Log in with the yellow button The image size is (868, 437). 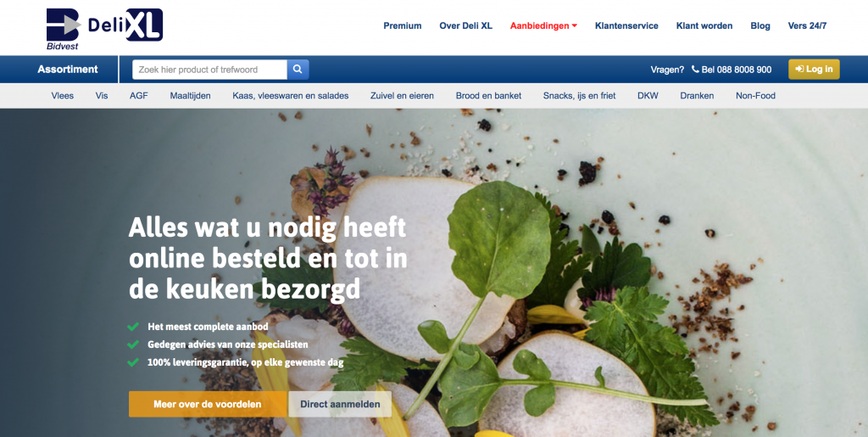(x=814, y=70)
